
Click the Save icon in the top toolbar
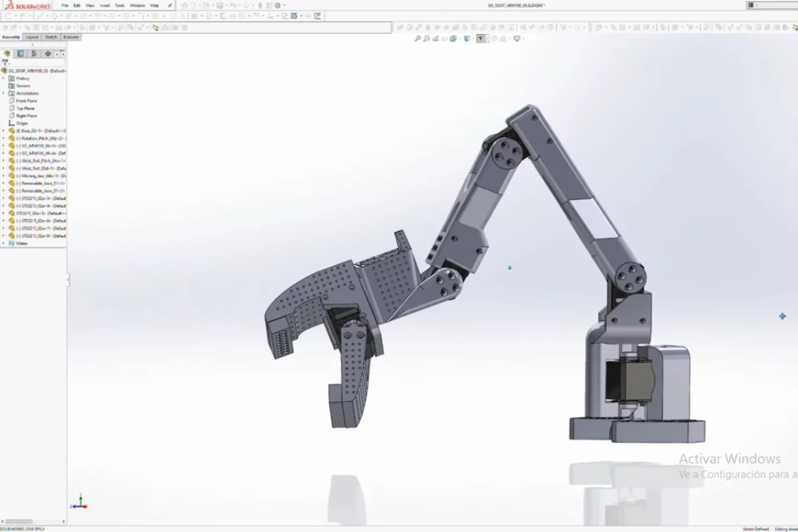click(x=219, y=5)
